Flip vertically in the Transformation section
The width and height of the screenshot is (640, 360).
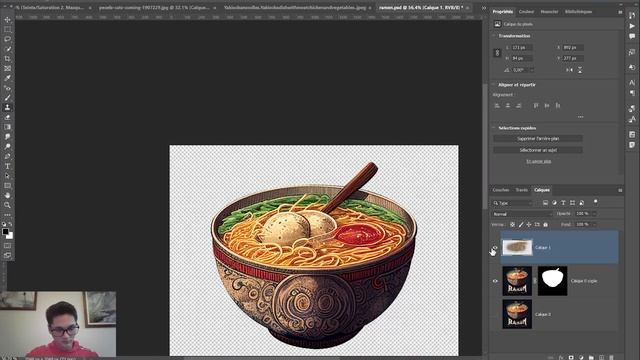[580, 70]
